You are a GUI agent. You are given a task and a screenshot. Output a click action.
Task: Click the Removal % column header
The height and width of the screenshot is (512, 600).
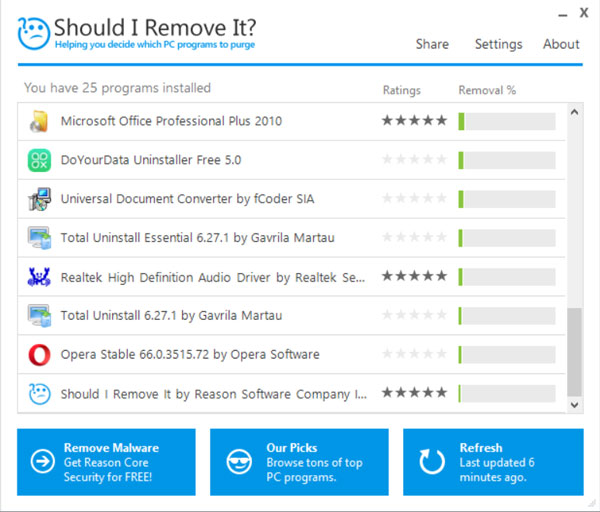tap(487, 90)
